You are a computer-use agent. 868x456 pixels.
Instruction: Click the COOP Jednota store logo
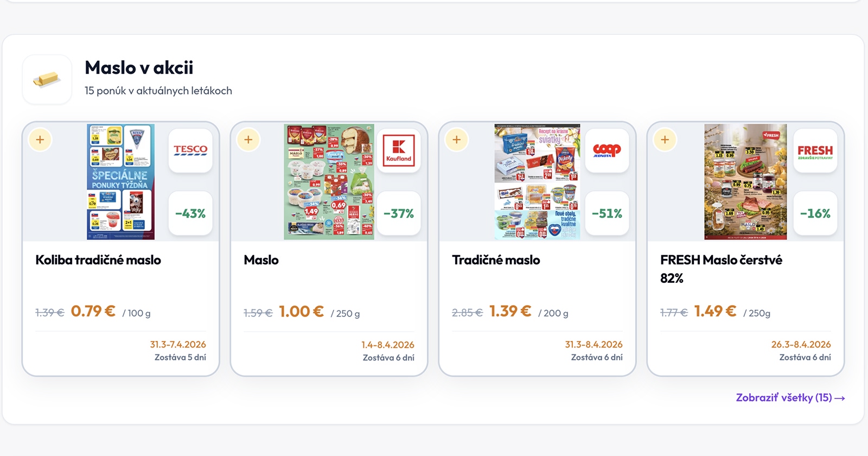point(607,150)
